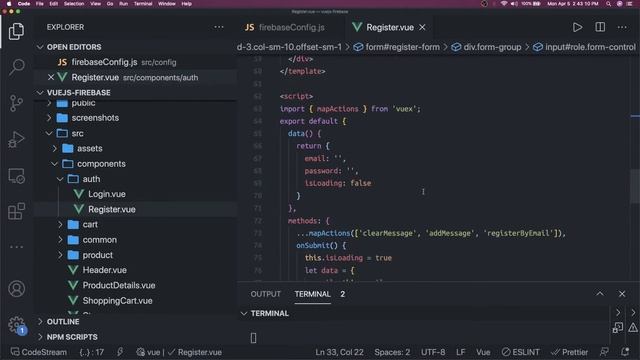Open the Run and Debug view
This screenshot has height=360, width=640.
16,139
